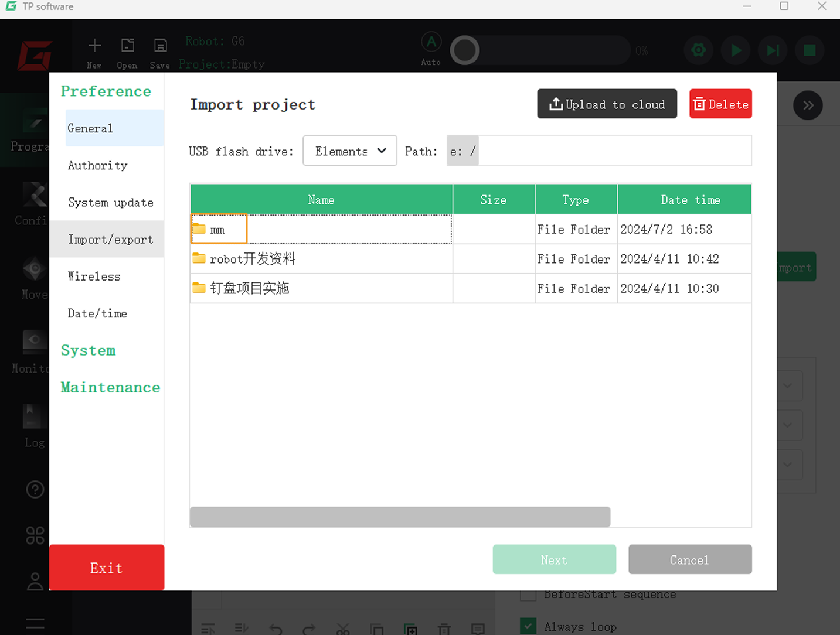Create a new project with the New icon
This screenshot has width=840, height=635.
[x=94, y=46]
